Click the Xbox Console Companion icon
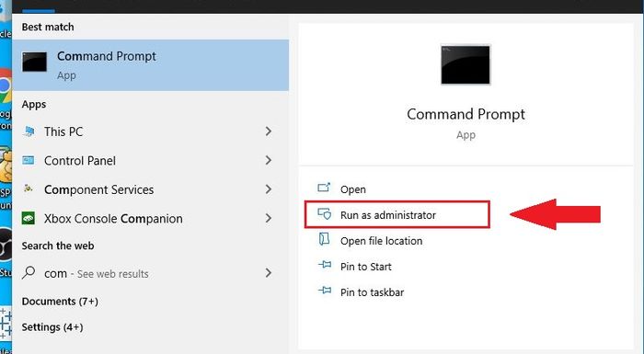The height and width of the screenshot is (354, 644). click(x=29, y=218)
